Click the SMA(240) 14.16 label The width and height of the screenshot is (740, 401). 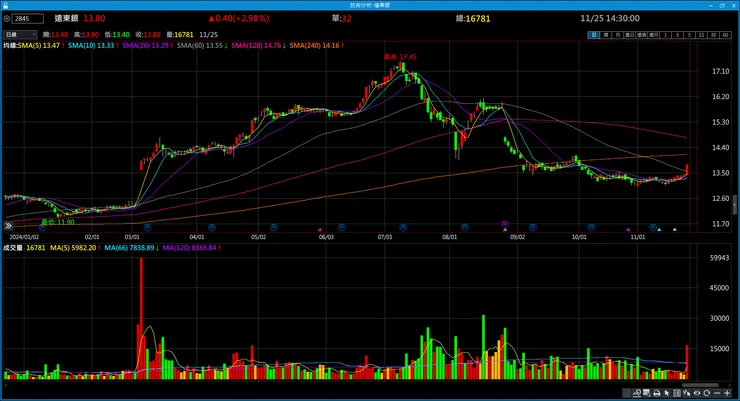[x=314, y=45]
